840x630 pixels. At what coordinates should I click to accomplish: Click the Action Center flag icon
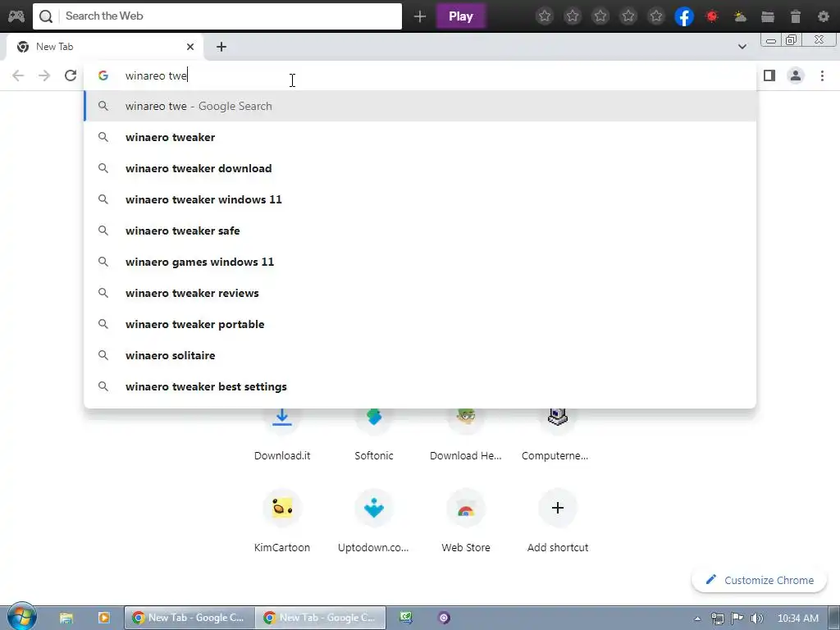point(737,619)
